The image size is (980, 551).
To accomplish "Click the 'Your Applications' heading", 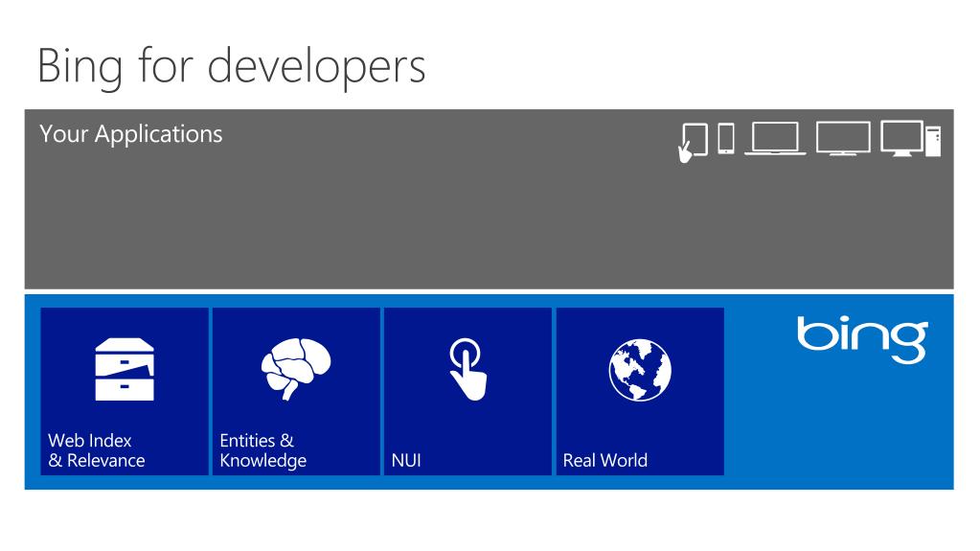I will (x=130, y=134).
